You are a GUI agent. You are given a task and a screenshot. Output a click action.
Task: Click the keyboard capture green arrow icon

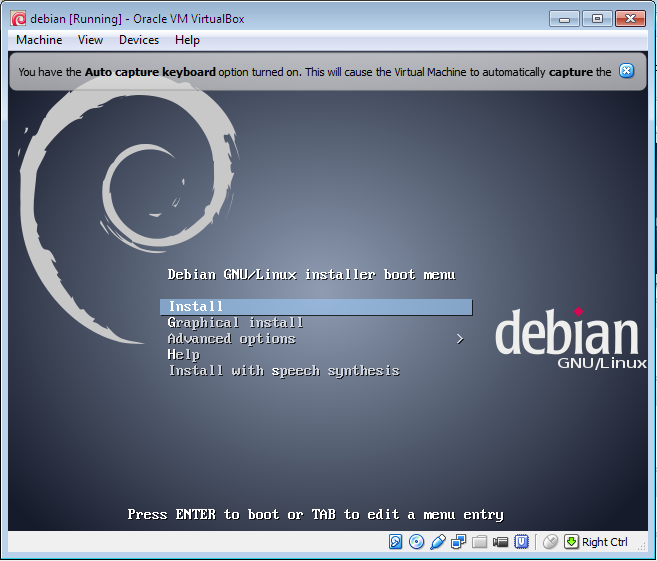pyautogui.click(x=571, y=542)
